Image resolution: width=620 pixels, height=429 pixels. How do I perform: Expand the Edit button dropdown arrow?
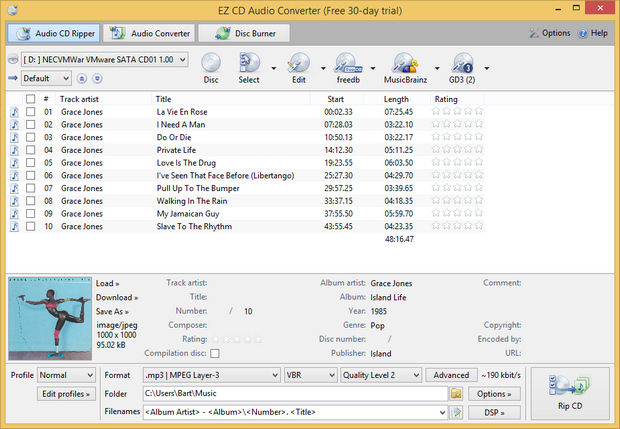(323, 68)
